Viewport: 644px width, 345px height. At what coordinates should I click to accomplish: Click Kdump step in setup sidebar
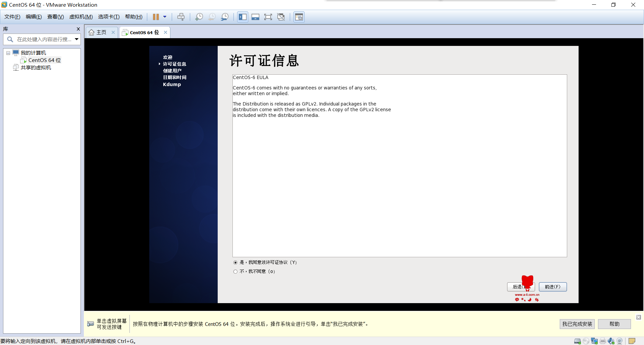coord(172,84)
